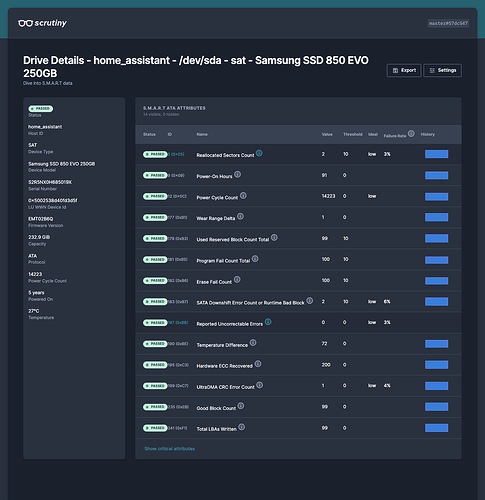The width and height of the screenshot is (485, 500).
Task: Open the Settings button
Action: point(443,70)
